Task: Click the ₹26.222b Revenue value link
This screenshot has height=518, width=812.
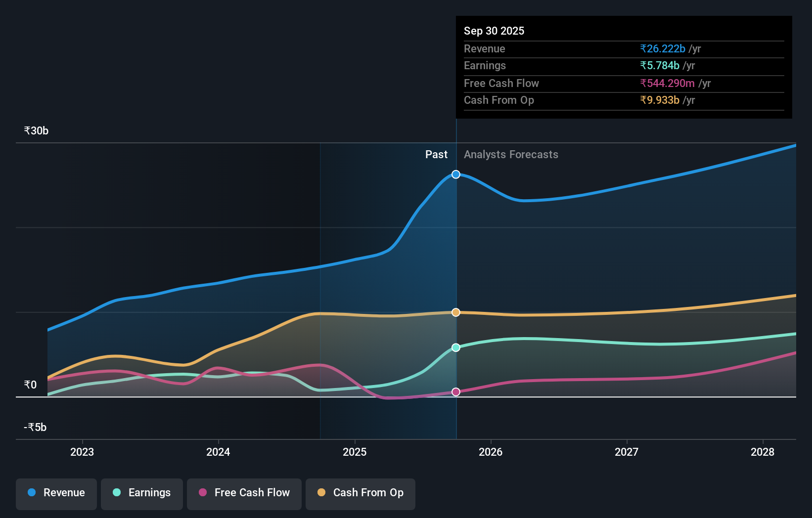Action: click(663, 49)
